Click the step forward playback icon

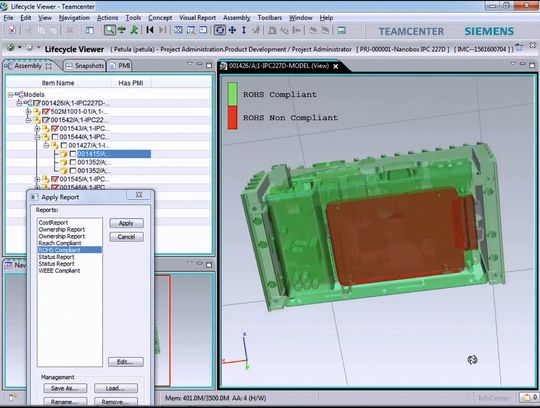[x=162, y=30]
